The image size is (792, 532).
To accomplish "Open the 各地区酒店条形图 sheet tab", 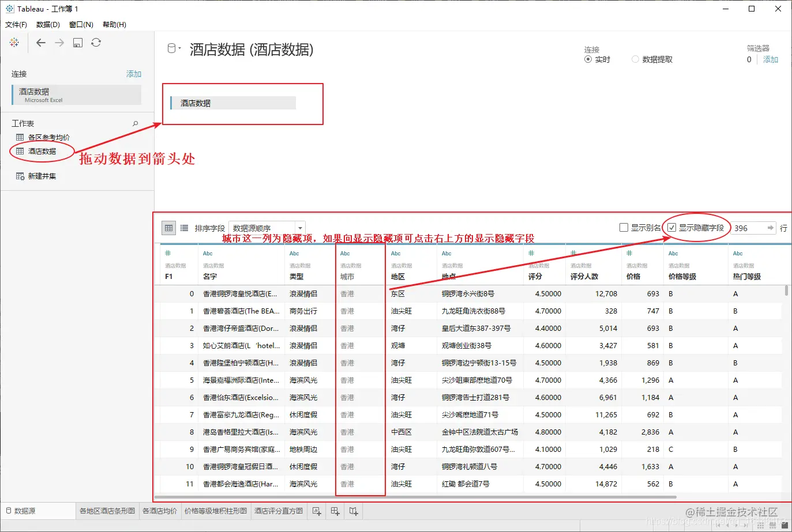I will 107,511.
